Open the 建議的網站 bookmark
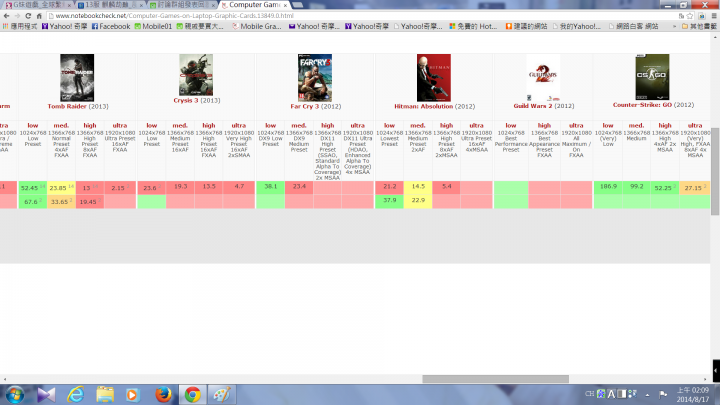Image resolution: width=720 pixels, height=405 pixels. pos(526,27)
